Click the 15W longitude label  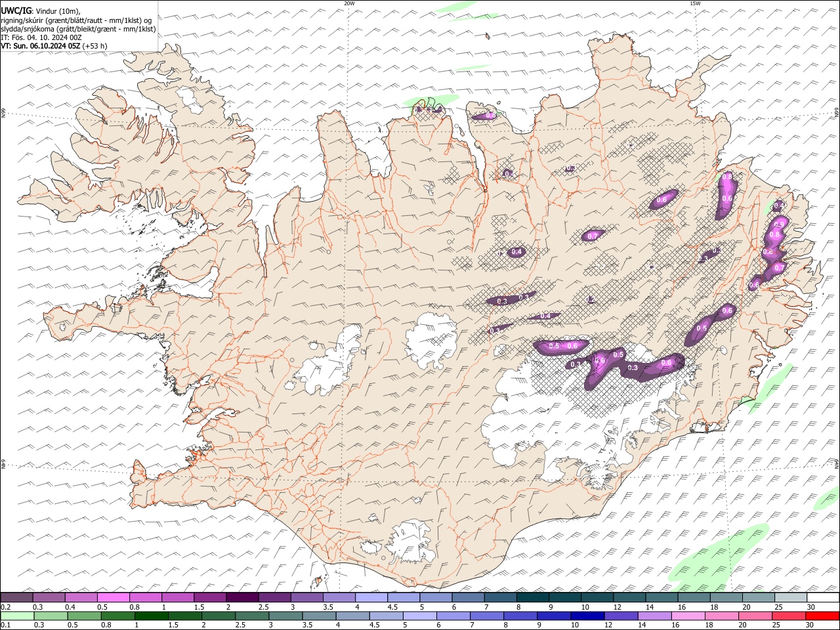tap(695, 3)
